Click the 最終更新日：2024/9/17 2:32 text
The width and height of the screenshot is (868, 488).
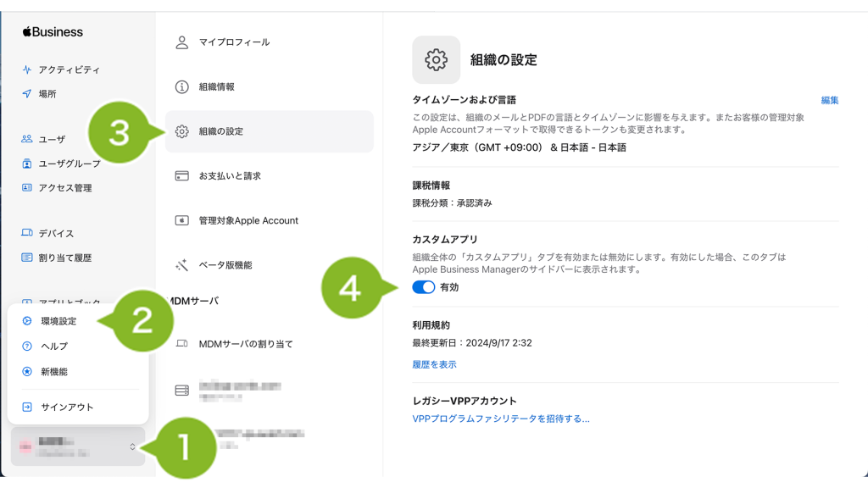(x=472, y=343)
